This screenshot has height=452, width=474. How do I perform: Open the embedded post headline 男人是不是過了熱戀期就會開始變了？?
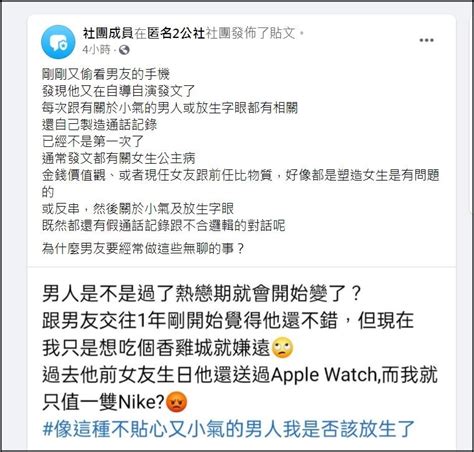click(x=202, y=294)
